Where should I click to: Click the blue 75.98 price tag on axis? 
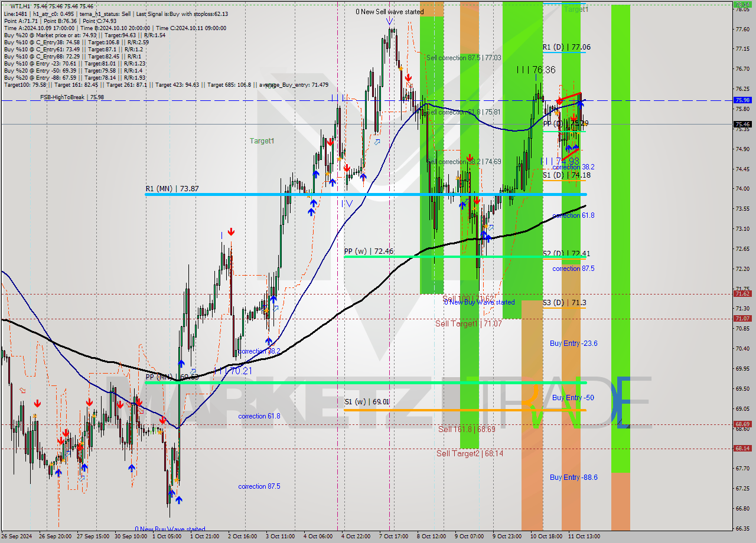pos(742,100)
